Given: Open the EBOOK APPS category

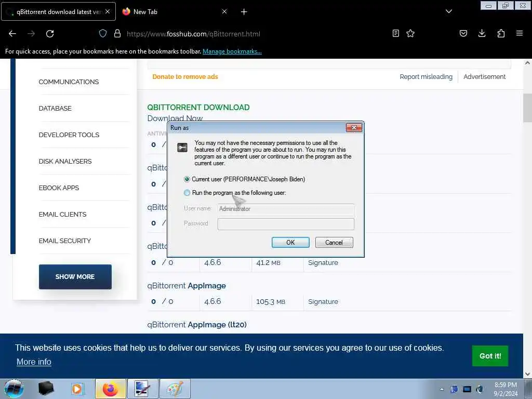Looking at the screenshot, I should coord(59,188).
